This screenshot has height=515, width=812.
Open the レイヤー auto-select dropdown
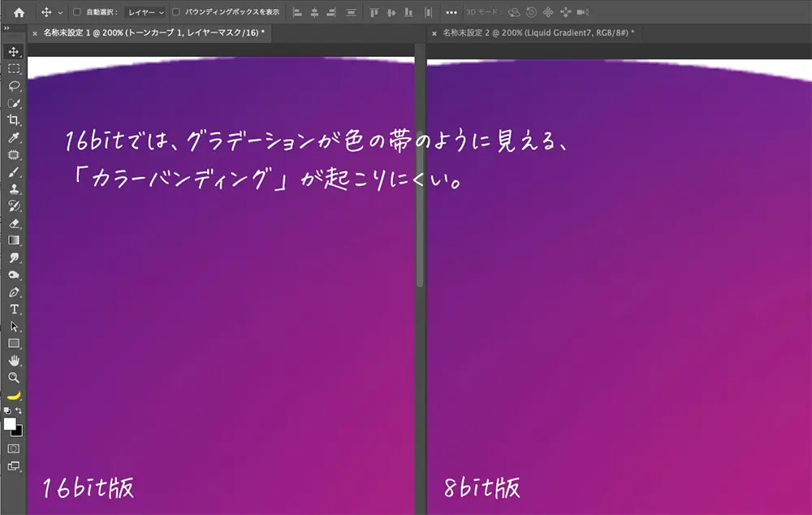point(145,12)
